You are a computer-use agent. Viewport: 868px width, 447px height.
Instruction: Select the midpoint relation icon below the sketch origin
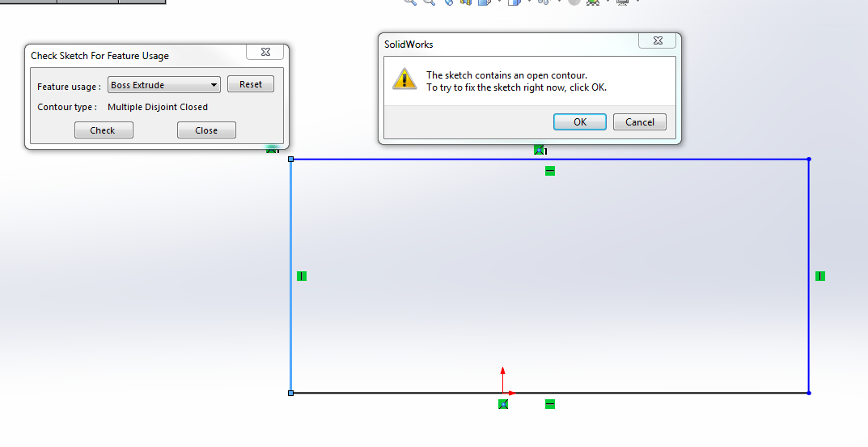click(x=503, y=404)
